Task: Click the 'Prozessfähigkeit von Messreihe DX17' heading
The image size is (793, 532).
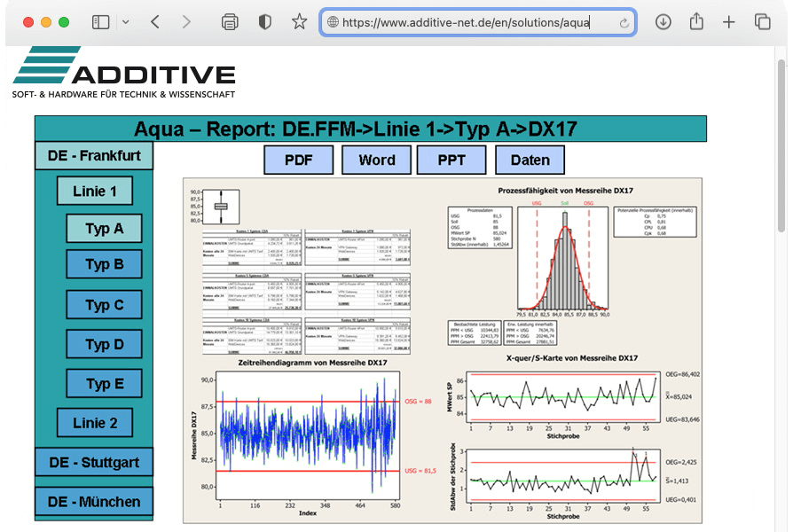Action: click(x=565, y=191)
